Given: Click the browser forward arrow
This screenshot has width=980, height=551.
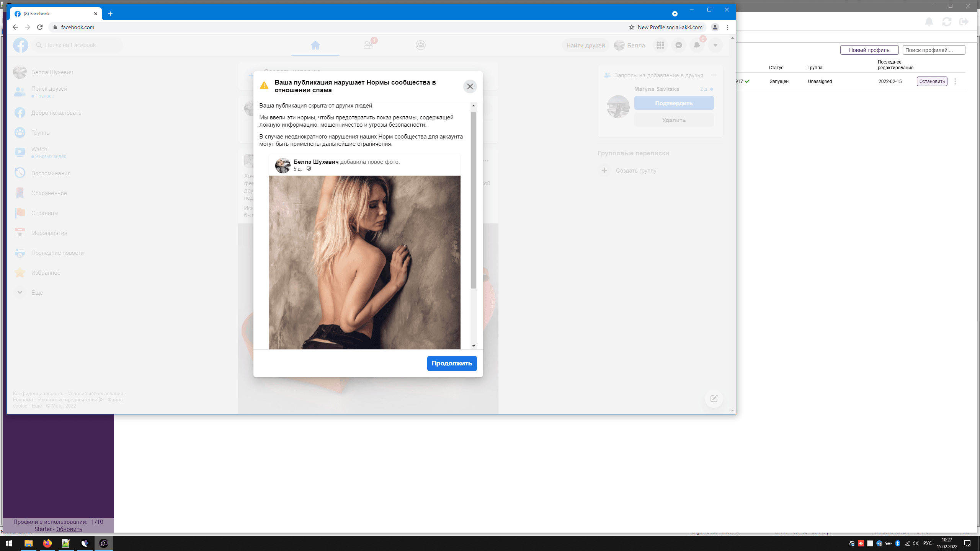Looking at the screenshot, I should tap(27, 27).
